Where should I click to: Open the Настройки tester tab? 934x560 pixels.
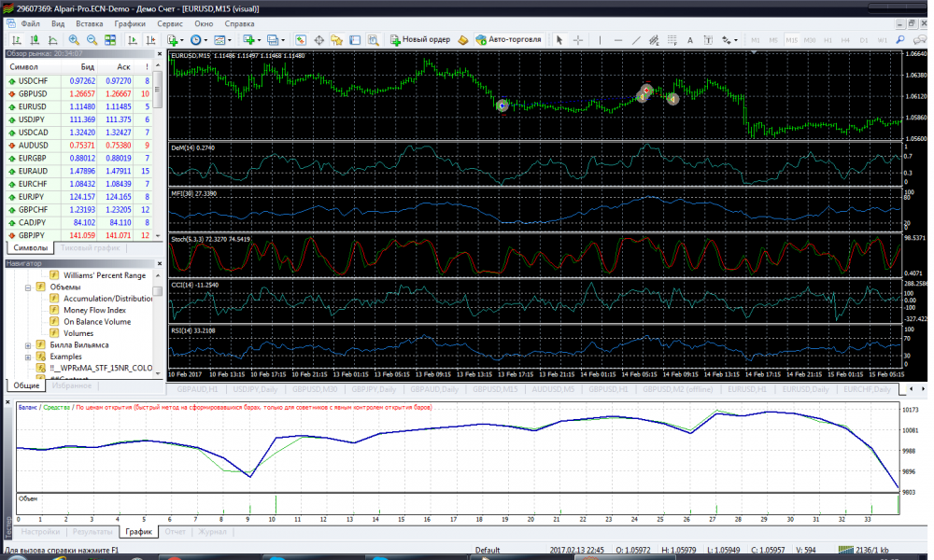coord(40,531)
